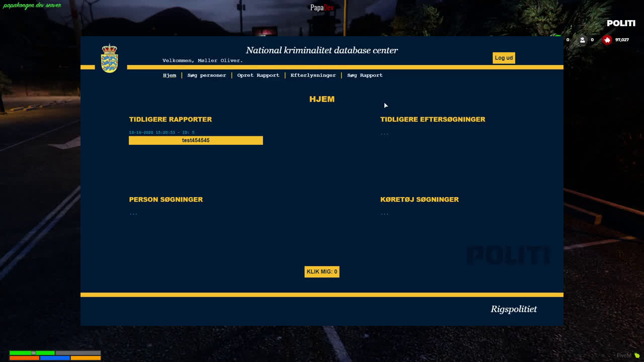Click the ellipsis under Tidligere Eftersøgninger
The width and height of the screenshot is (644, 362).
click(x=384, y=132)
